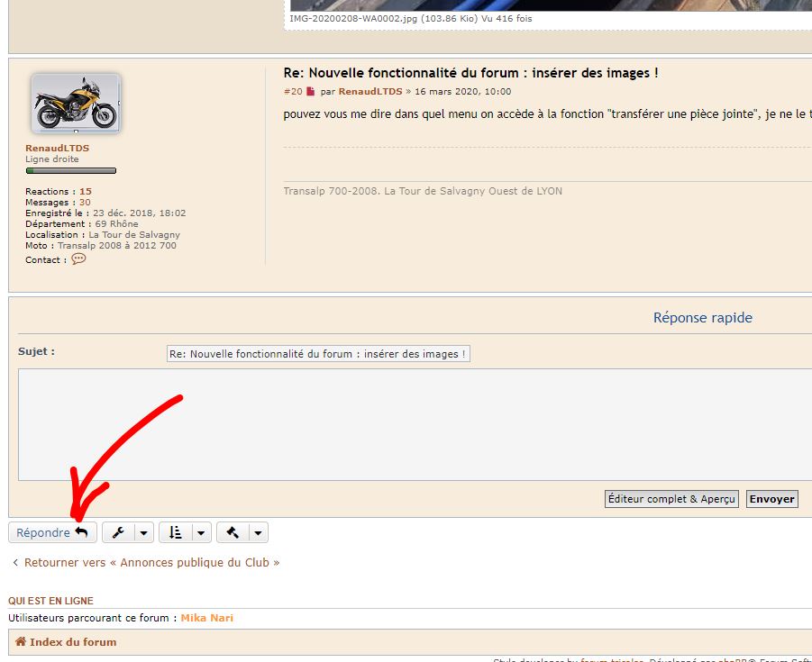
Task: Click the contact speech bubble icon for RenaudLTDS
Action: coord(78,259)
